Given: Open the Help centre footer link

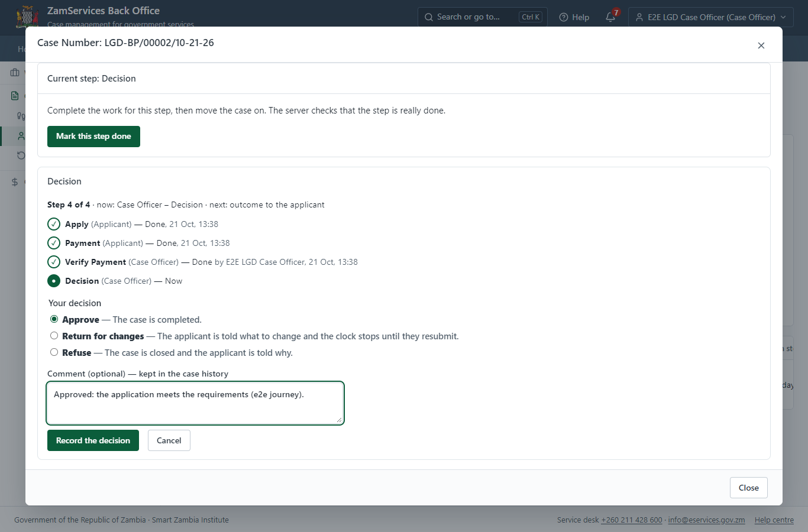Looking at the screenshot, I should pos(774,520).
